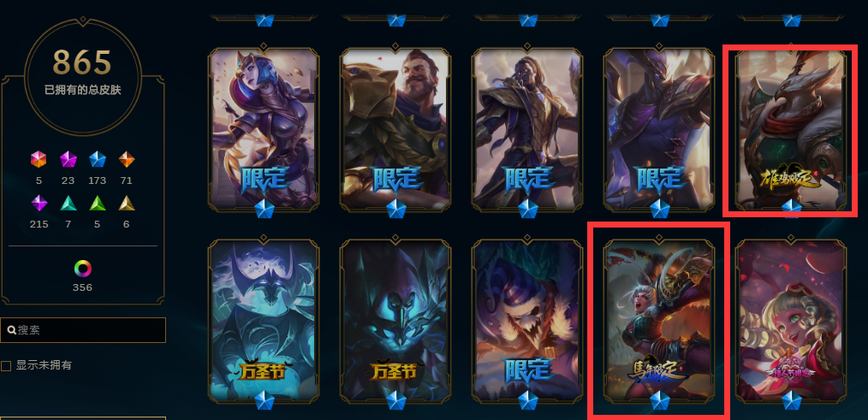Click the orange diamond gem above 71
The height and width of the screenshot is (420, 868).
click(127, 159)
